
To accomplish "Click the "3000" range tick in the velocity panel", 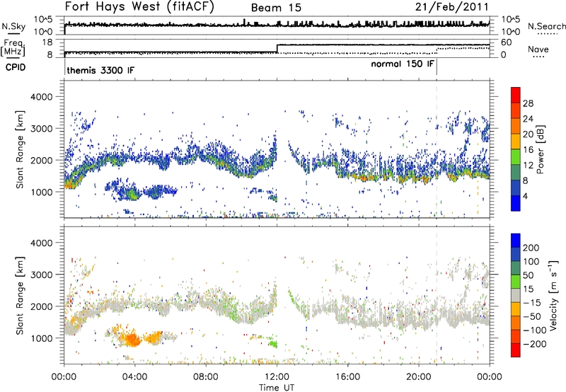I will 41,275.
